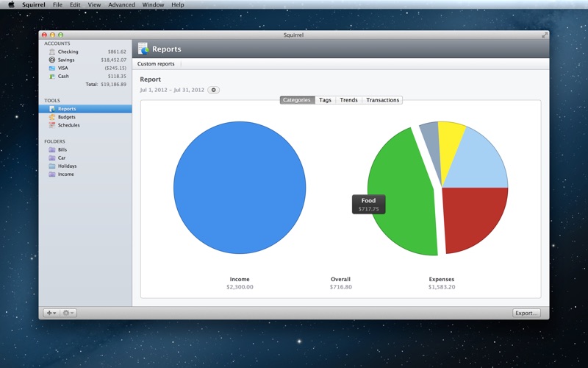Screen dimensions: 588x368
Task: Open the Car folder
Action: (62, 158)
